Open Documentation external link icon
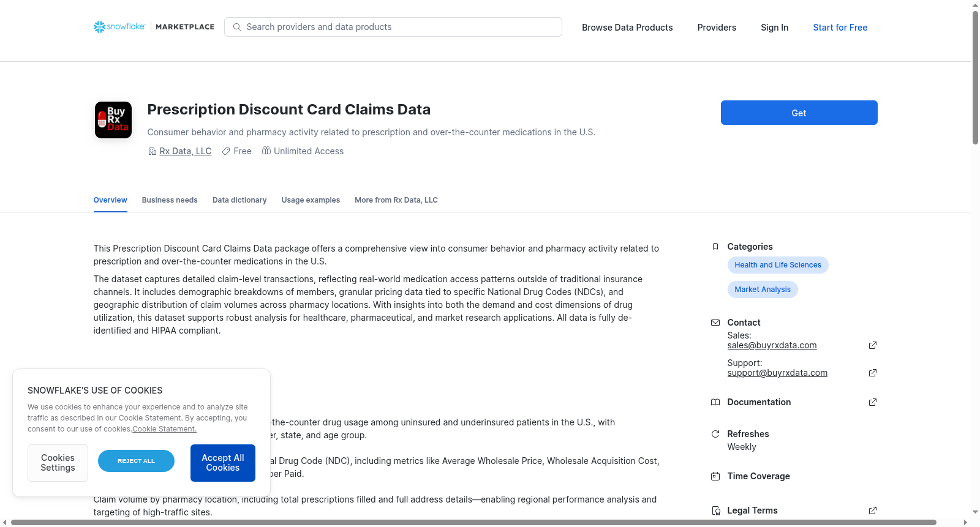This screenshot has width=980, height=527. pyautogui.click(x=873, y=402)
